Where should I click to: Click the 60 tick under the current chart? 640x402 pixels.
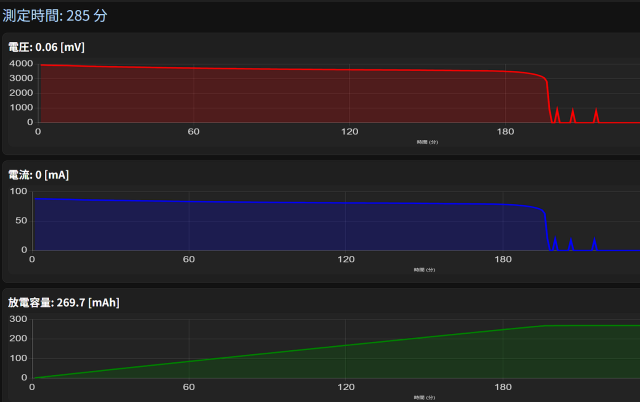click(x=189, y=260)
